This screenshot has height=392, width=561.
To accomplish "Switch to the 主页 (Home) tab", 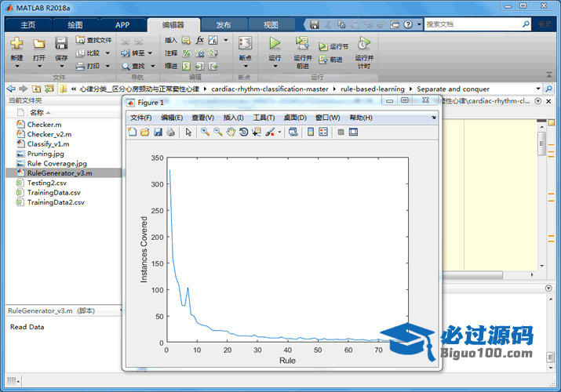I will click(28, 25).
